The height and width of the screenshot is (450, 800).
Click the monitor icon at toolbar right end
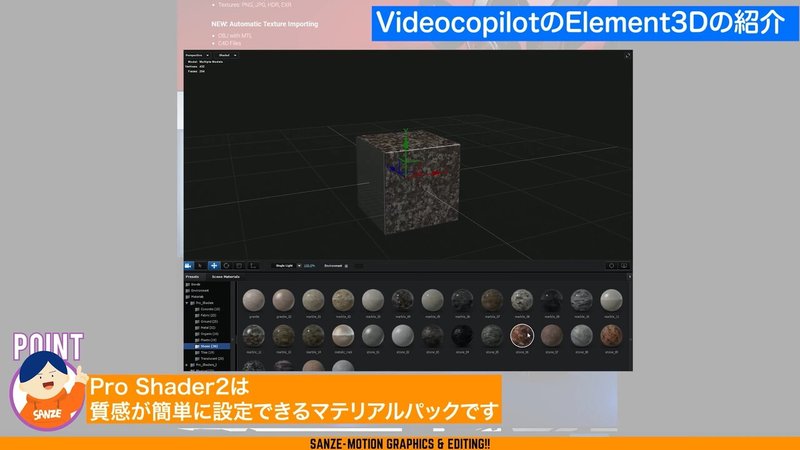pos(623,266)
